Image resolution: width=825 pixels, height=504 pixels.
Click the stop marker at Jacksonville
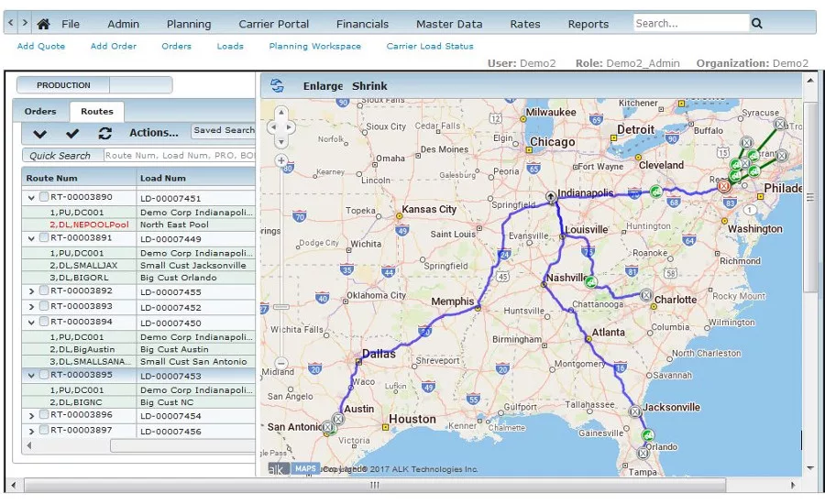[x=635, y=411]
